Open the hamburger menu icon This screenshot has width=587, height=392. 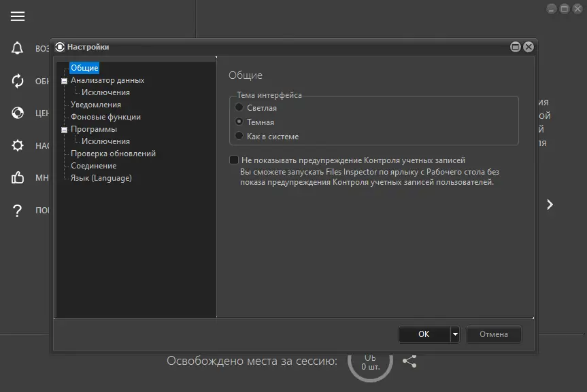point(18,16)
